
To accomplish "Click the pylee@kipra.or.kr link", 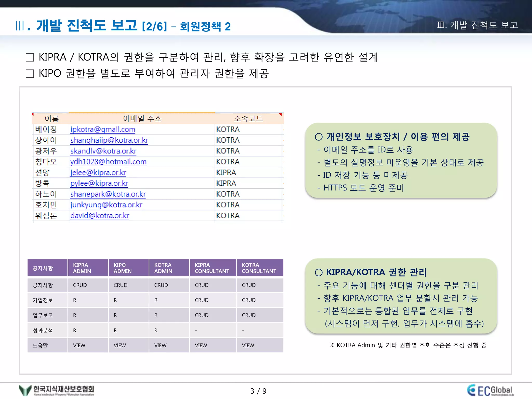I will coord(99,183).
